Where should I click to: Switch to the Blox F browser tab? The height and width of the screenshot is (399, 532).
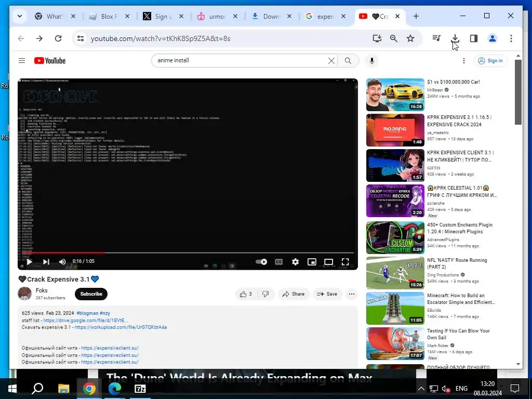tap(109, 16)
